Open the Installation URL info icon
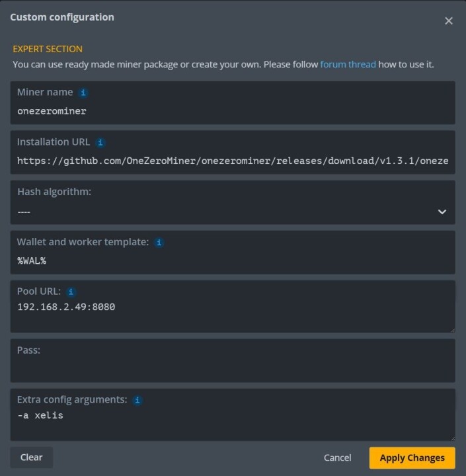Image resolution: width=466 pixels, height=476 pixels. (x=100, y=142)
